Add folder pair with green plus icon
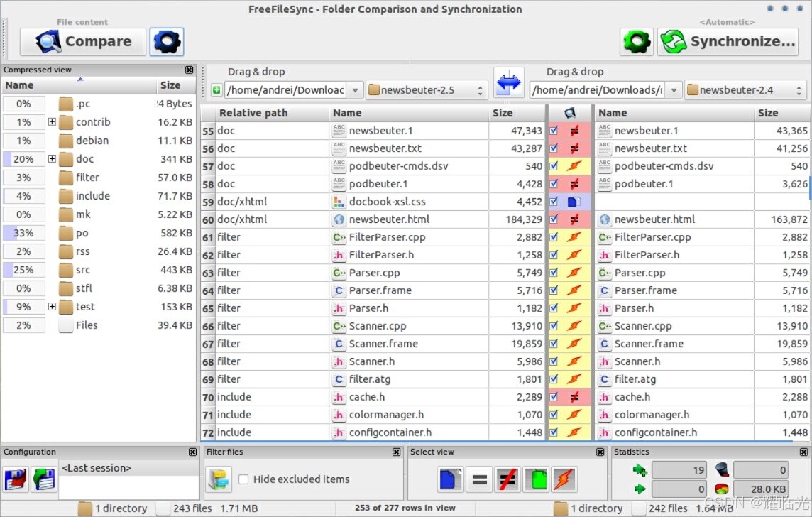 [x=216, y=90]
